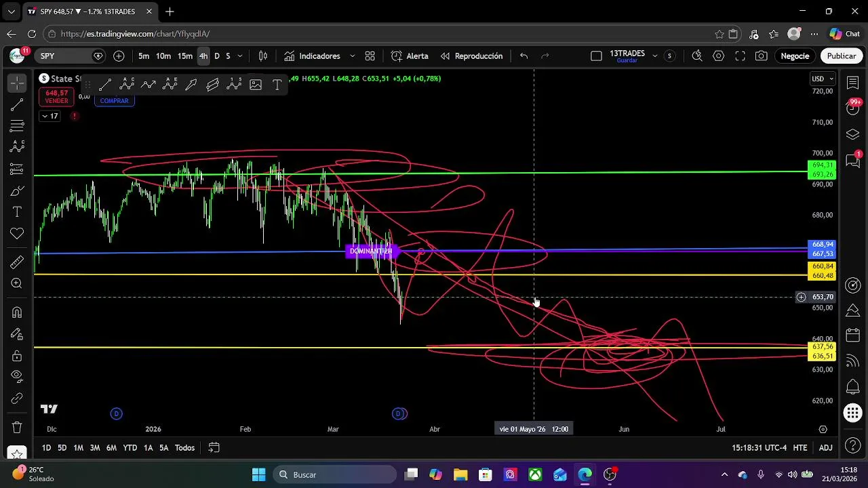Show hidden system tray icons

724,474
